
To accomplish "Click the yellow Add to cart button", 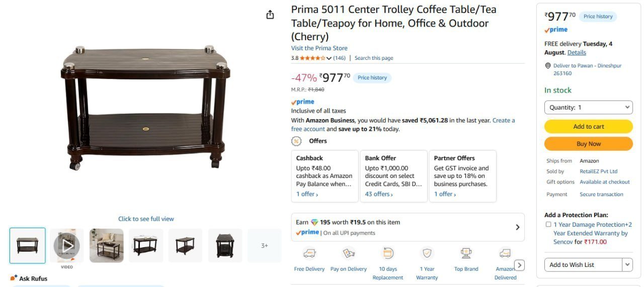I will [x=588, y=127].
